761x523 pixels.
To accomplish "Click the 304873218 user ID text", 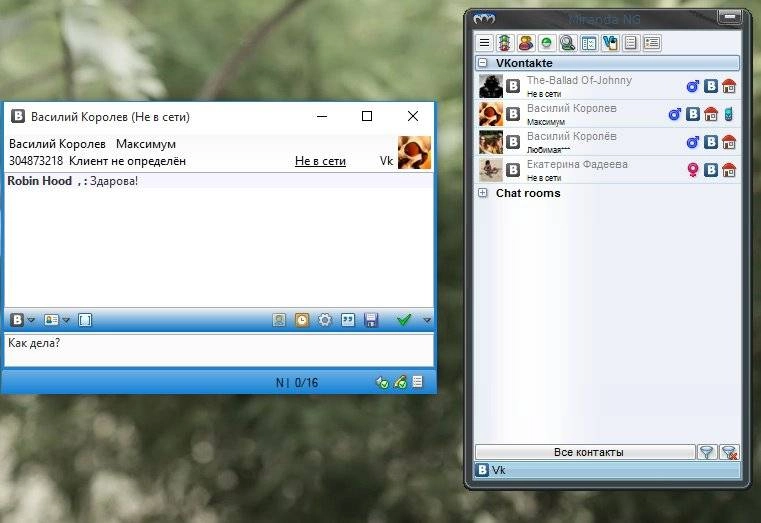I will tap(36, 161).
